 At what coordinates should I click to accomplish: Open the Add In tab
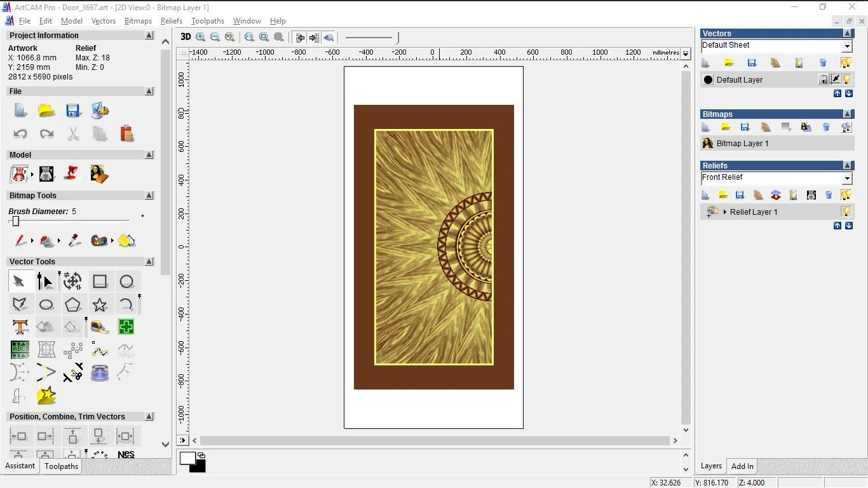pyautogui.click(x=742, y=466)
